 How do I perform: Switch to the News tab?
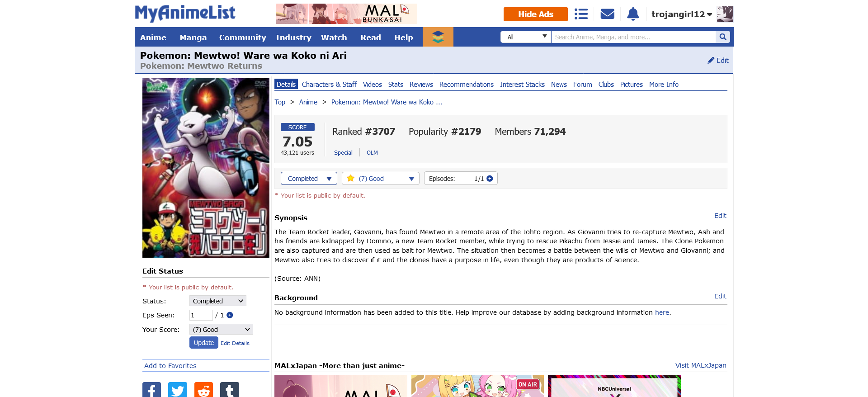pos(559,85)
